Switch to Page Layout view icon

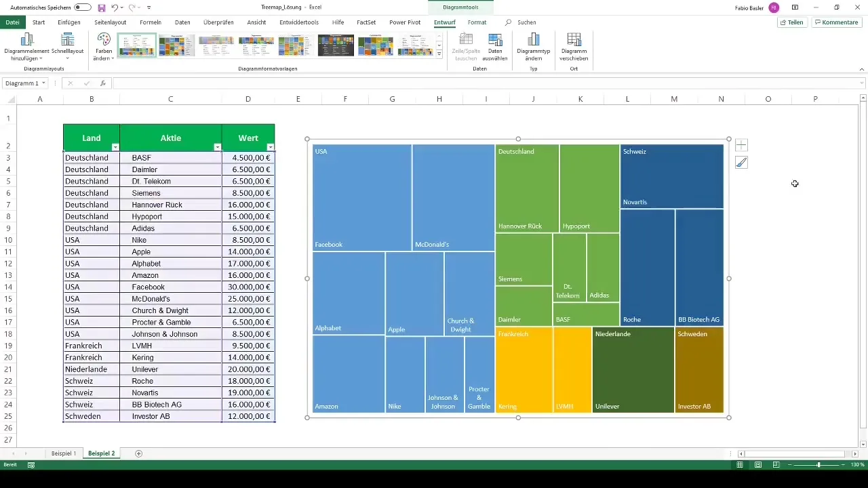[x=758, y=465]
